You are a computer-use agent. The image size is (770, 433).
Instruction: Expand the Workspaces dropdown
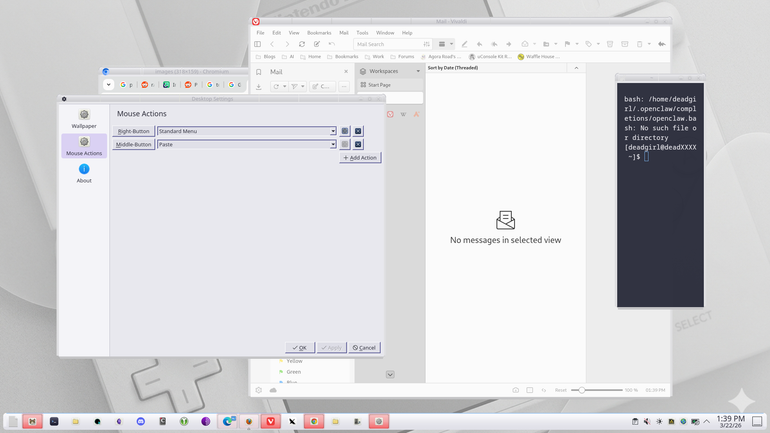pyautogui.click(x=418, y=71)
